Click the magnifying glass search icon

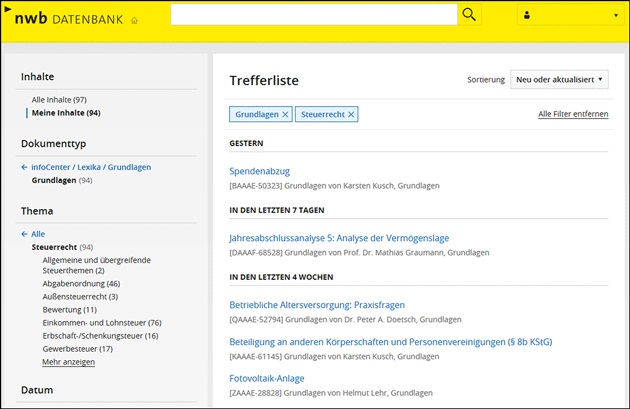click(x=469, y=14)
